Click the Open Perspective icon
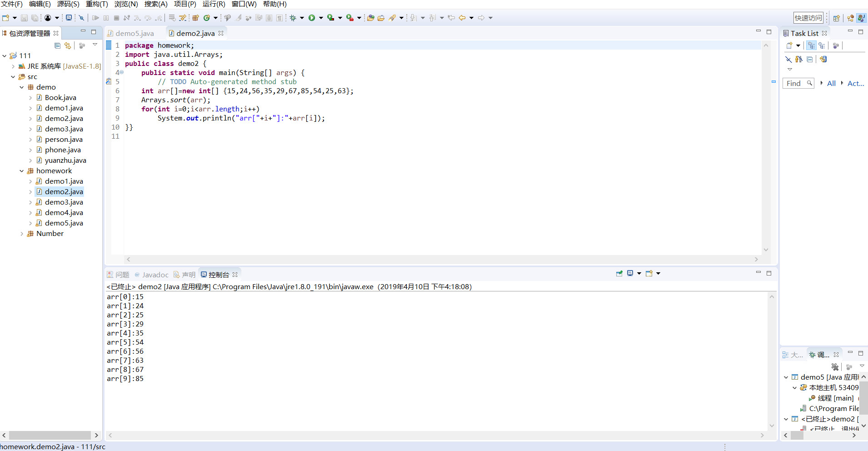This screenshot has height=451, width=868. point(836,18)
